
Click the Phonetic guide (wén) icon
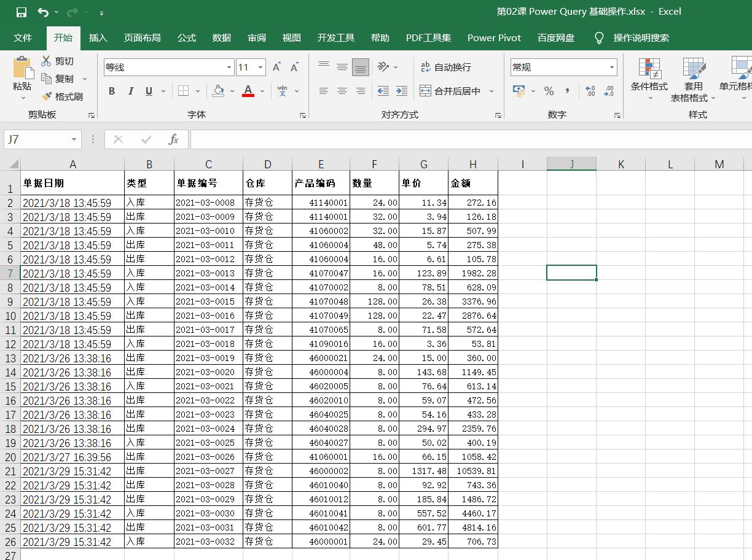(x=283, y=91)
